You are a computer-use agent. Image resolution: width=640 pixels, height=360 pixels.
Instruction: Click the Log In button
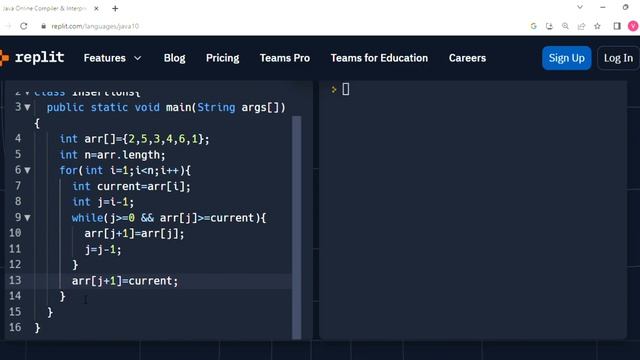tap(618, 58)
